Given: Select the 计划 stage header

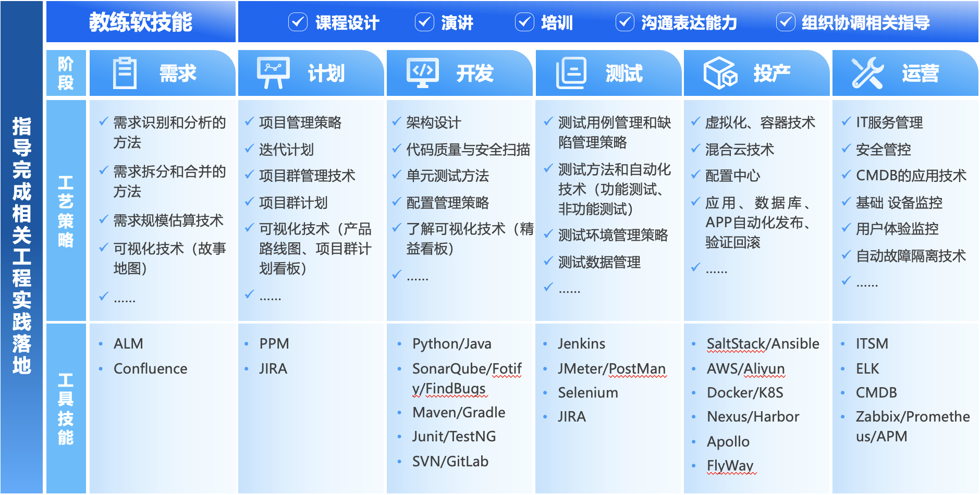Looking at the screenshot, I should [311, 73].
